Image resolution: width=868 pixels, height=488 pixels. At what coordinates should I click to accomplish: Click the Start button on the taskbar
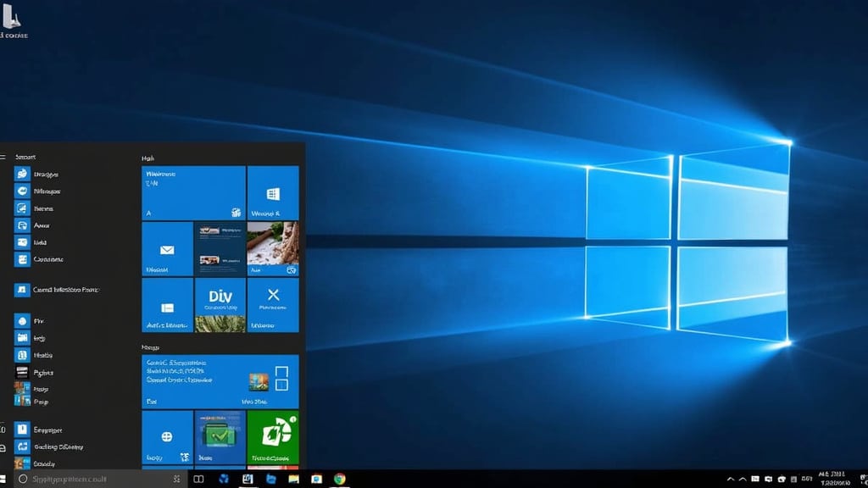(3, 480)
